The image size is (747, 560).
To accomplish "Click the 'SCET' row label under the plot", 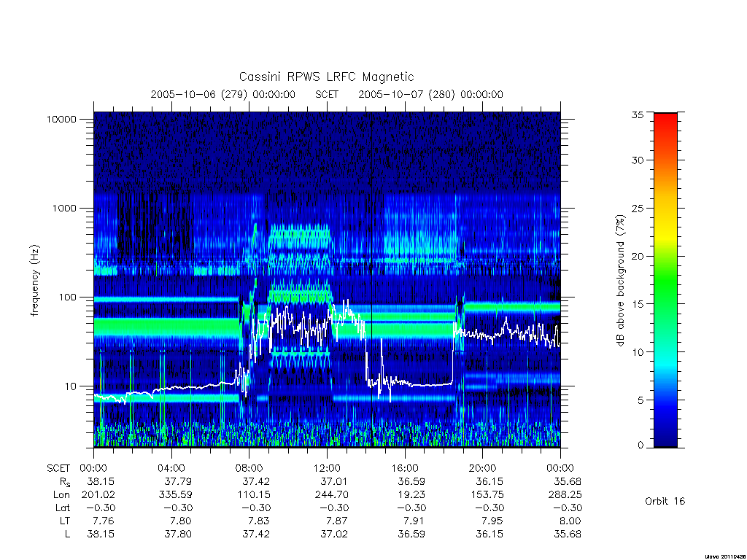I will (58, 468).
